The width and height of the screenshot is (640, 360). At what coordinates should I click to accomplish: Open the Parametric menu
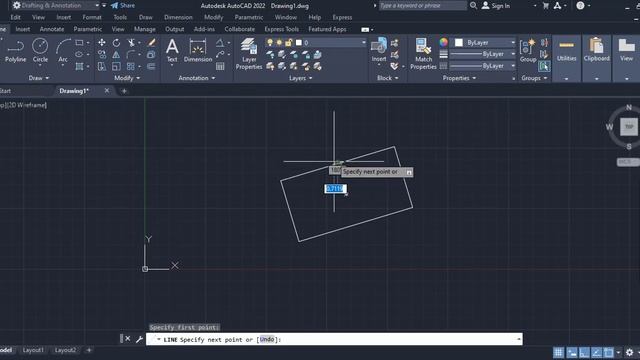249,18
